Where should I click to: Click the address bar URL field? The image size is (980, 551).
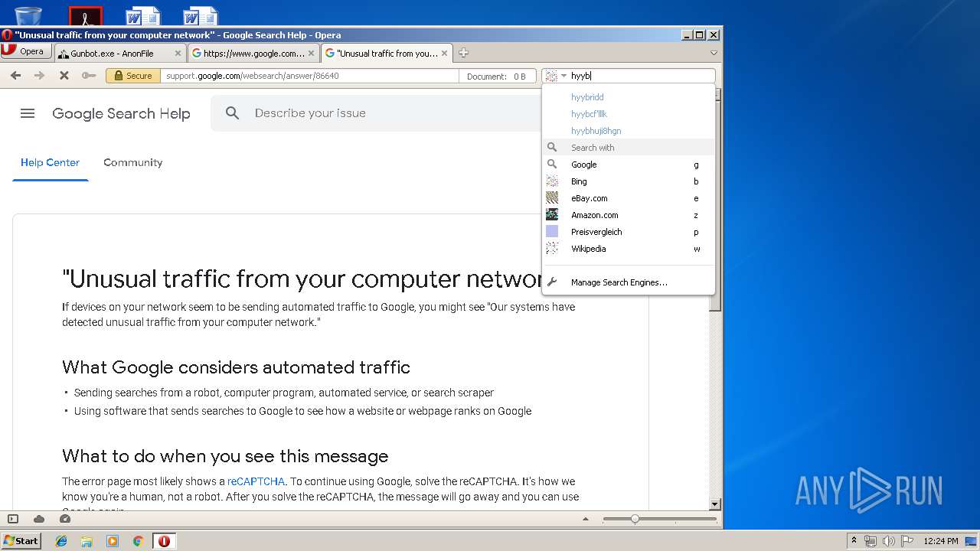tap(309, 76)
